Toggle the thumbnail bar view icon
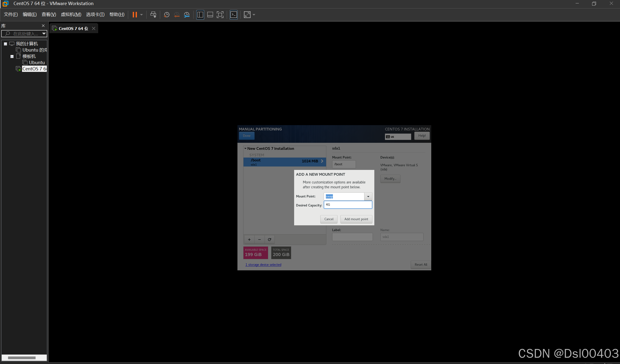The height and width of the screenshot is (364, 620). click(x=210, y=15)
